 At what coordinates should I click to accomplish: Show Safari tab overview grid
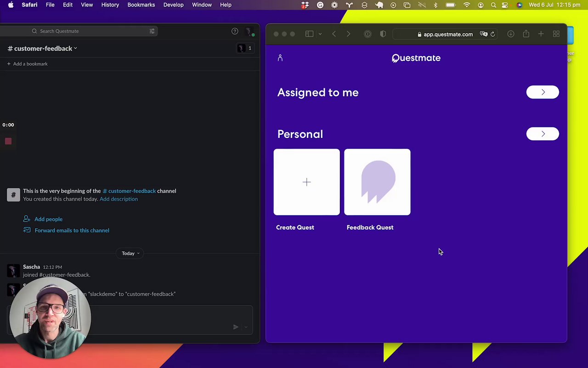coord(556,34)
